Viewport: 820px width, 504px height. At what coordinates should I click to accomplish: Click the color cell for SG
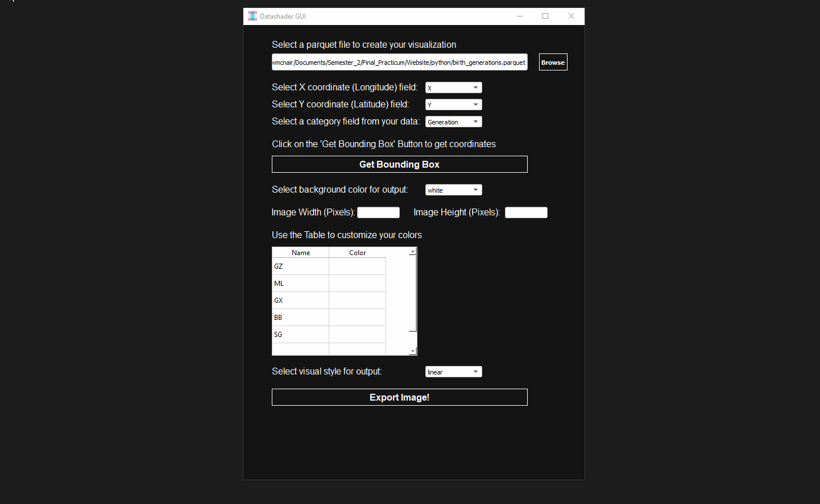(357, 335)
